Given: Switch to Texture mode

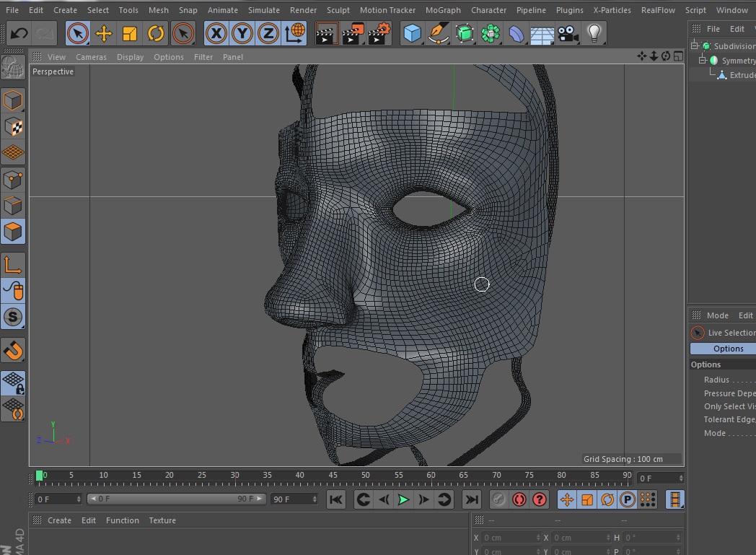Looking at the screenshot, I should [x=13, y=127].
